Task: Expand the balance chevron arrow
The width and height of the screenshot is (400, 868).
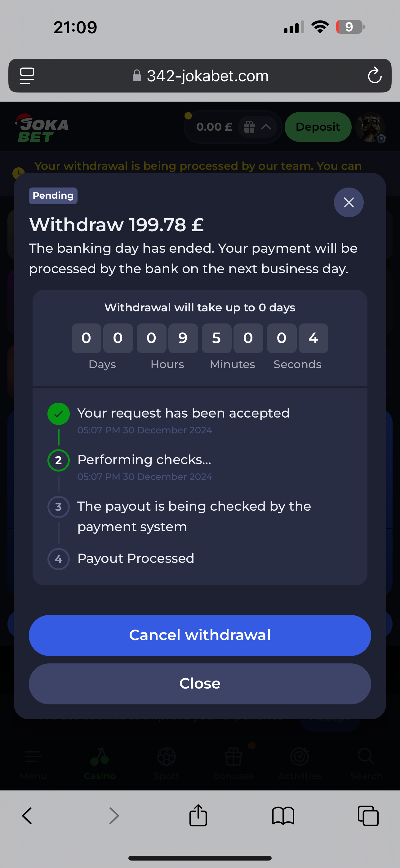Action: pos(266,127)
